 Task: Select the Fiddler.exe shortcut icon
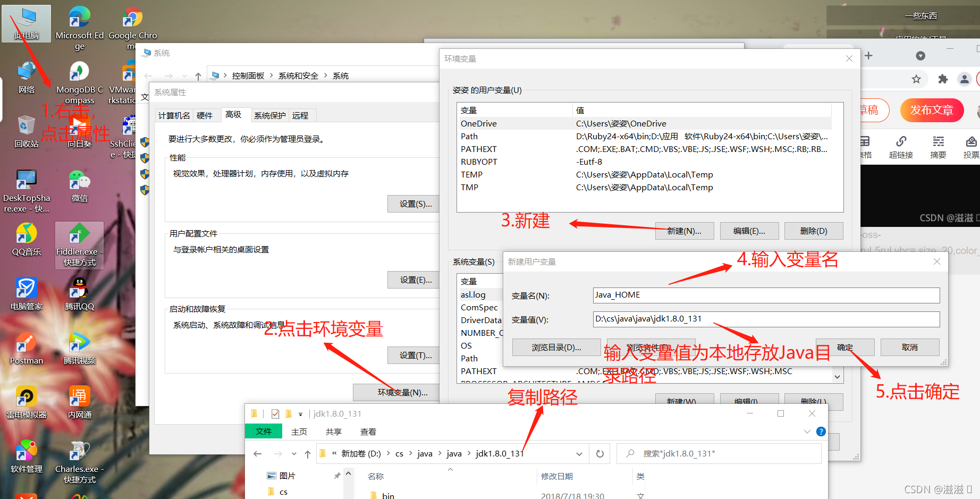tap(80, 245)
